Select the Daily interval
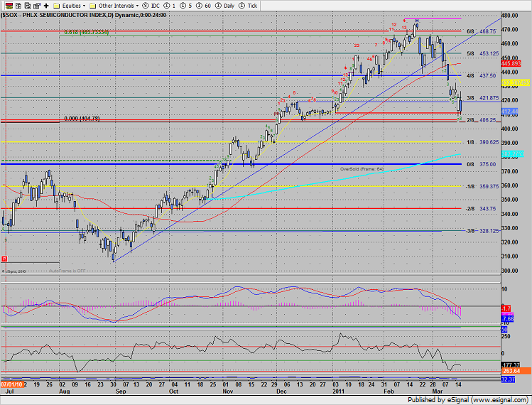Viewport: 532px width, 405px height. coord(225,6)
